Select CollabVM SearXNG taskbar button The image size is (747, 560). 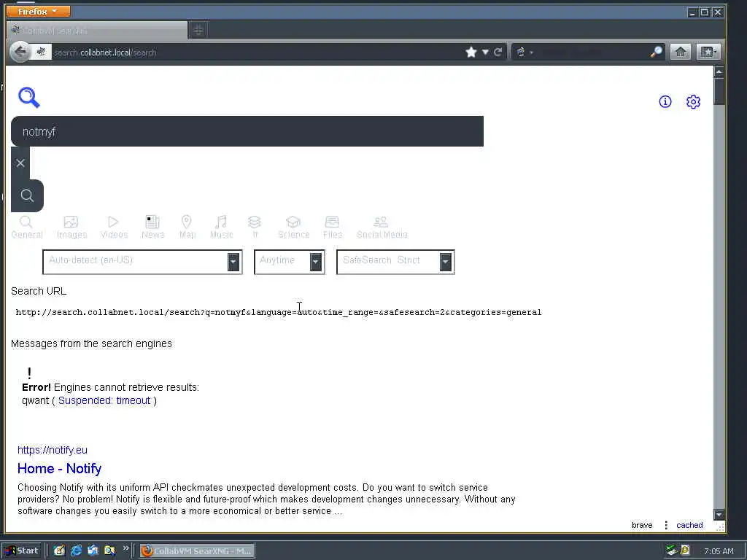197,551
